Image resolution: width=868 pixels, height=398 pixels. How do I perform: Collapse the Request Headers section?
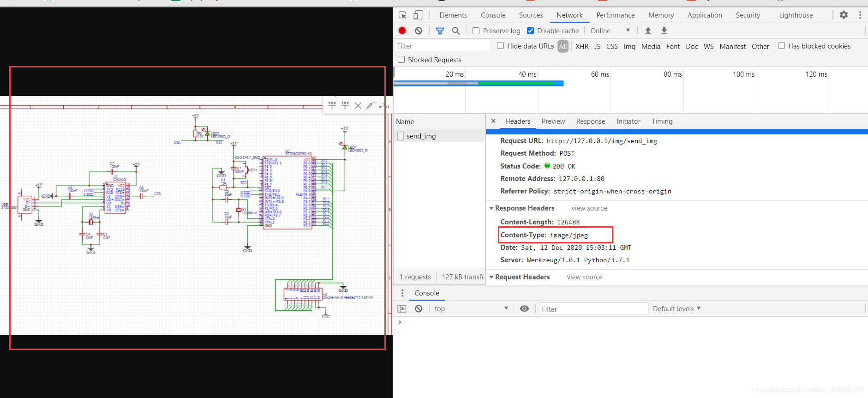point(491,277)
